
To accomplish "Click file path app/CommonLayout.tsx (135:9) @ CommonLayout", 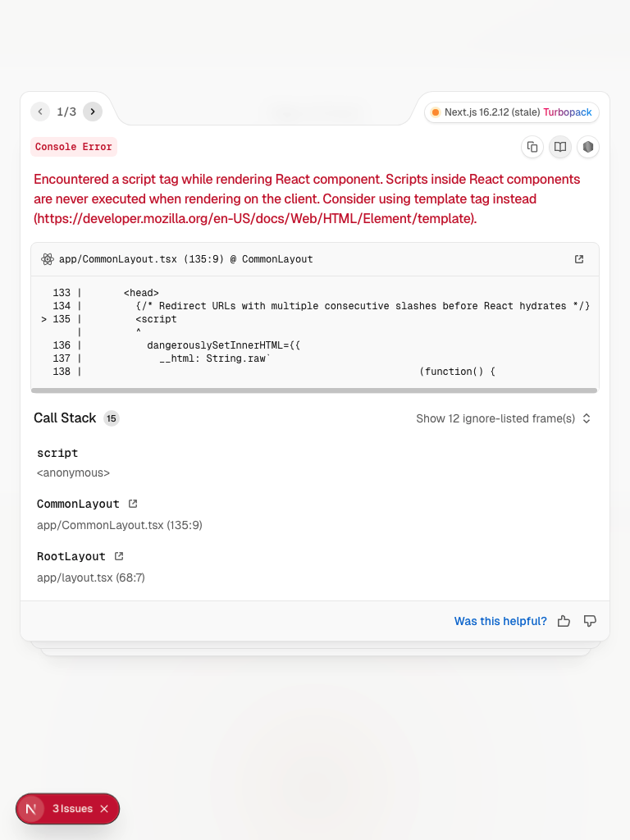I will (185, 259).
